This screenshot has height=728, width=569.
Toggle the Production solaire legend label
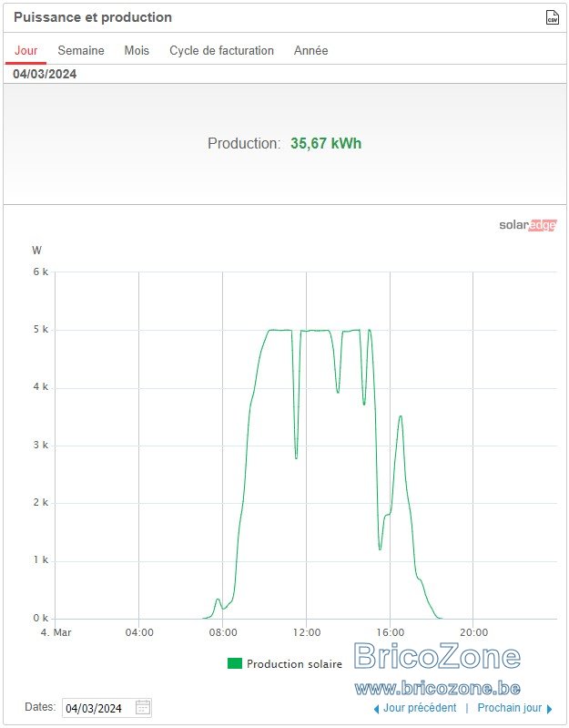[x=294, y=664]
